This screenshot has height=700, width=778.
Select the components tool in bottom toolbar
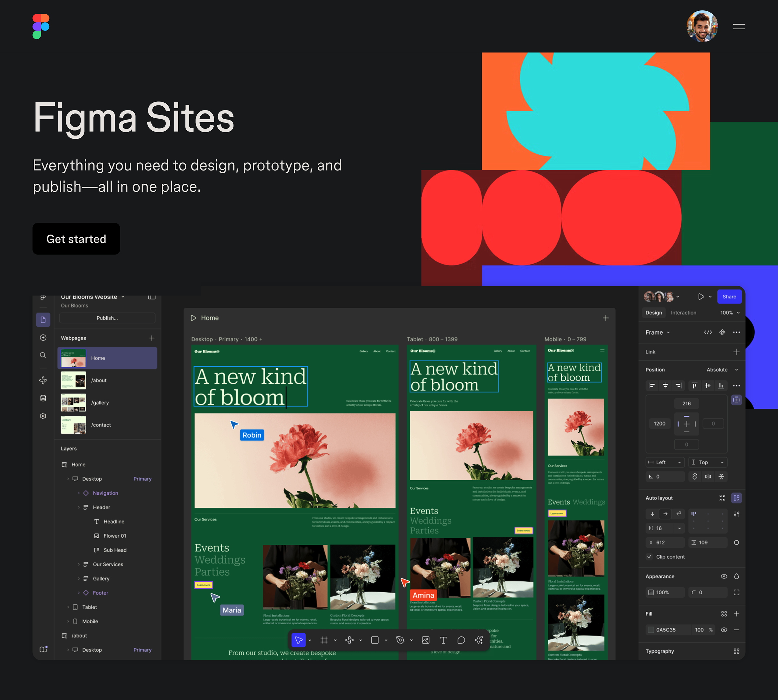pos(349,640)
